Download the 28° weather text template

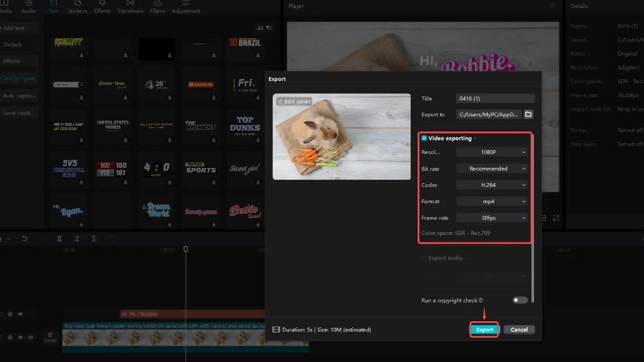tap(170, 97)
